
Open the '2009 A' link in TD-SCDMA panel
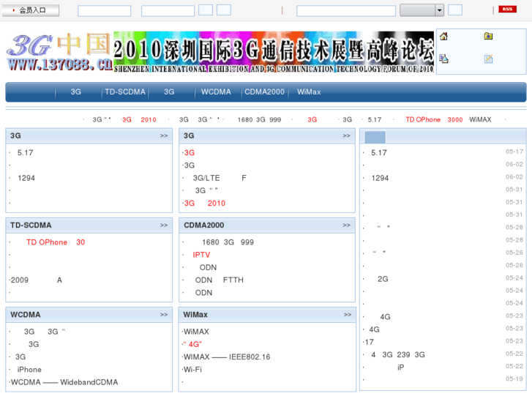tap(37, 280)
